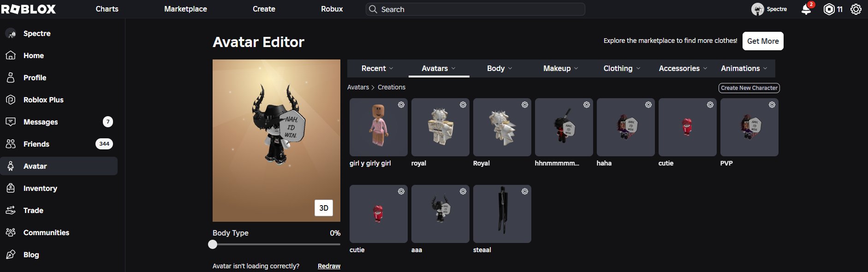Click the Inventory backpack icon in sidebar
This screenshot has height=272, width=868.
11,188
